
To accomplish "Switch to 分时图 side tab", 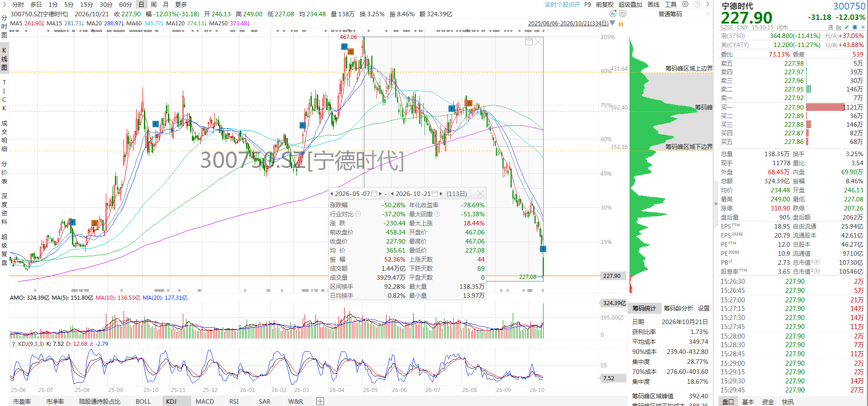I will (4, 26).
